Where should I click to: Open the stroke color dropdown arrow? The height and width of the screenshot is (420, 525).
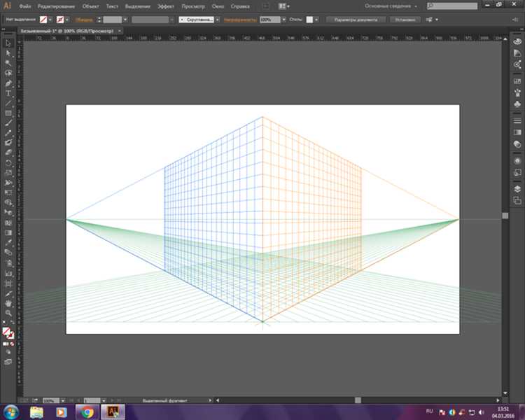[67, 20]
